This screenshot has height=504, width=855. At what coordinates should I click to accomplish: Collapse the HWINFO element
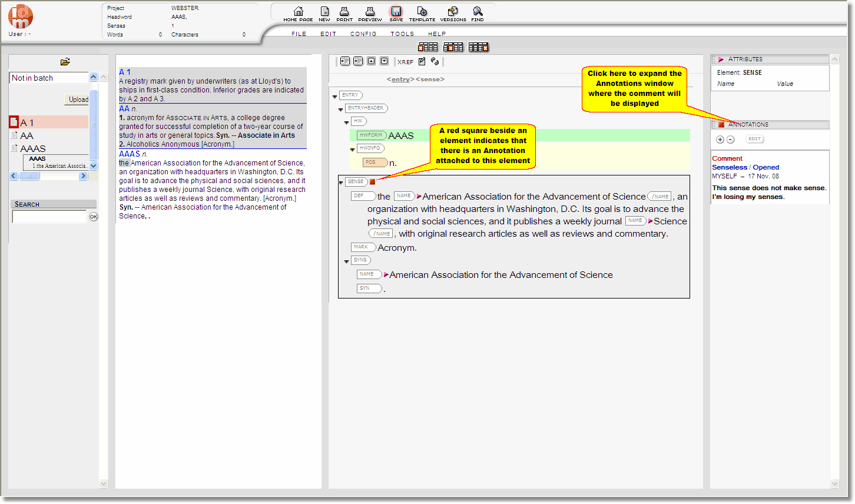pyautogui.click(x=353, y=150)
